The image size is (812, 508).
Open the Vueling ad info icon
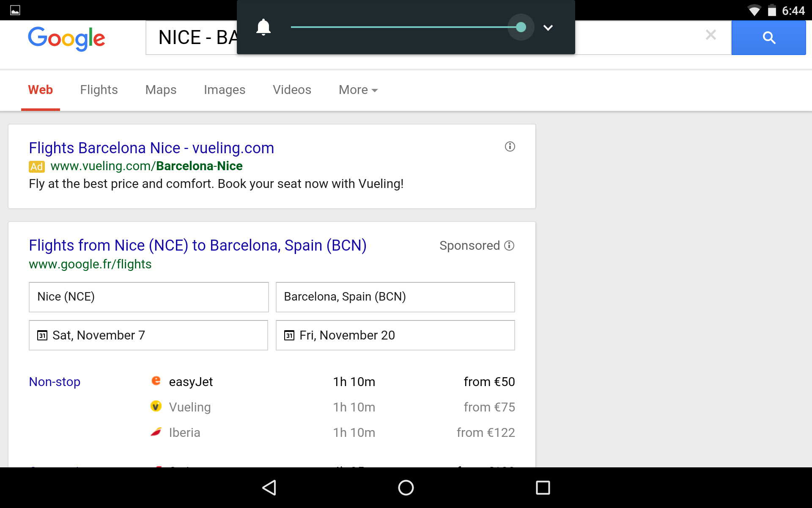click(x=510, y=146)
